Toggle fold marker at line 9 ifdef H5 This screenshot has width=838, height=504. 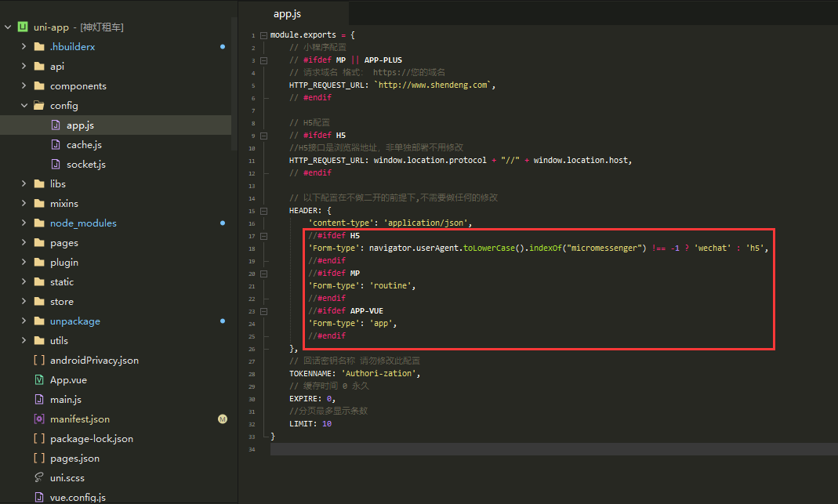pyautogui.click(x=263, y=135)
